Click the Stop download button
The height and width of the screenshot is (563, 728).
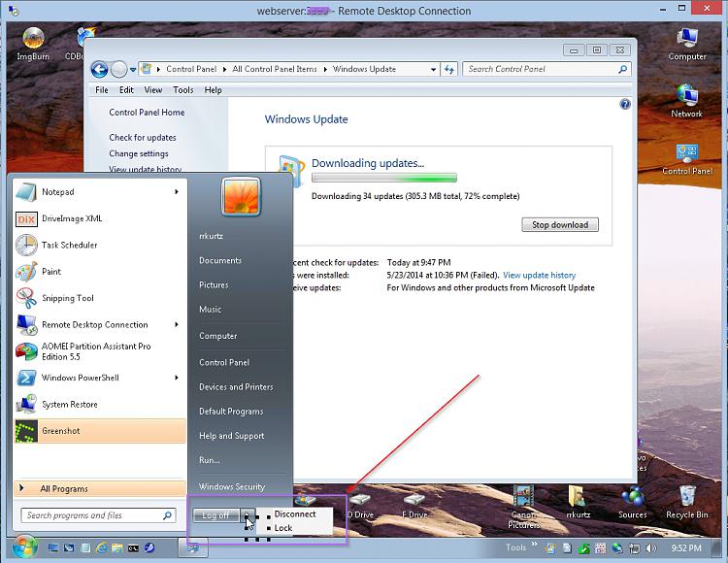tap(560, 224)
